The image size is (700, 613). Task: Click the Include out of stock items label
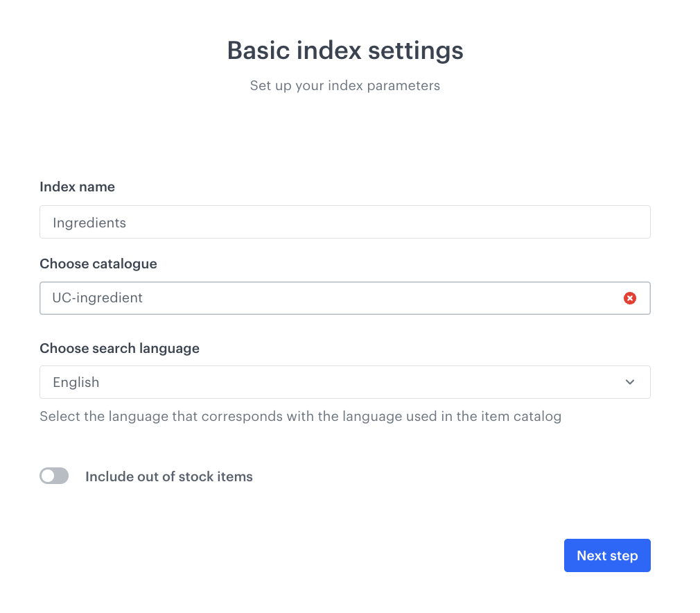click(x=168, y=476)
